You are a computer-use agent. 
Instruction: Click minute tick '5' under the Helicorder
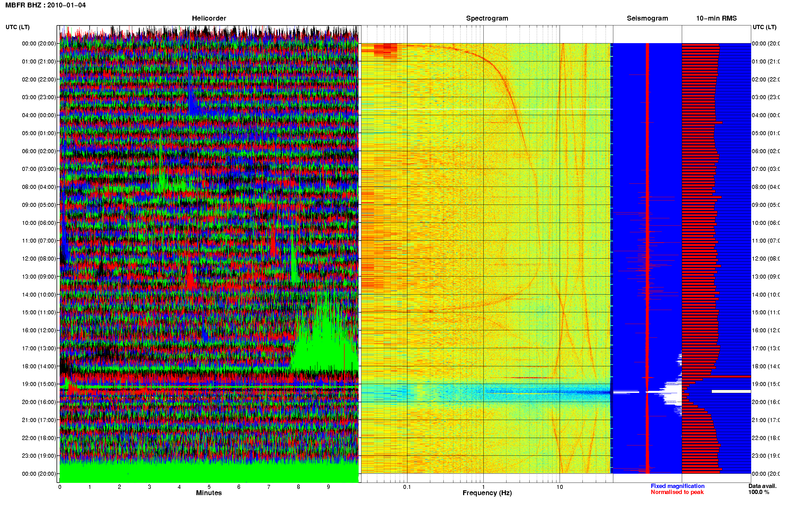point(209,487)
